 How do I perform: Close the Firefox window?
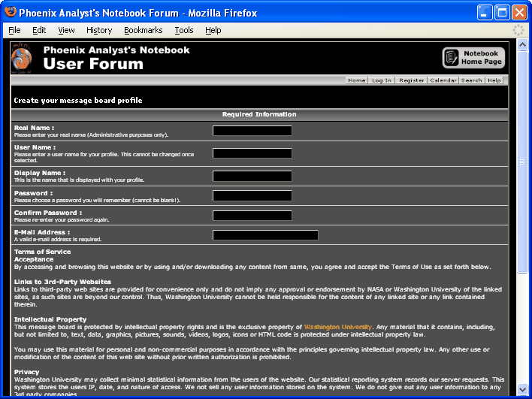click(x=519, y=13)
